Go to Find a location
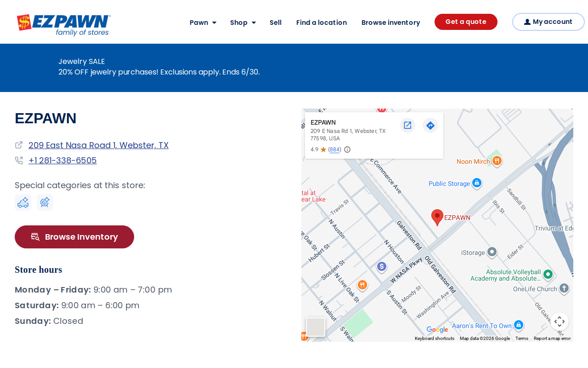Viewport: 588px width, 368px height. pos(322,23)
